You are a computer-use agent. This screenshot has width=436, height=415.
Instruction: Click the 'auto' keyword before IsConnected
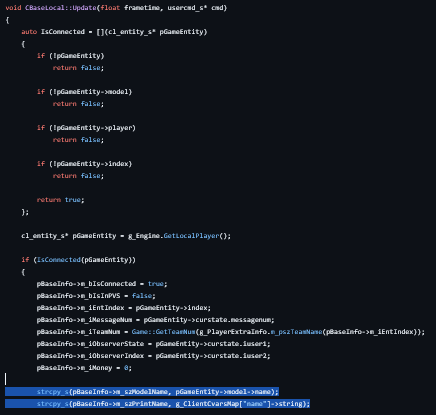(x=29, y=32)
